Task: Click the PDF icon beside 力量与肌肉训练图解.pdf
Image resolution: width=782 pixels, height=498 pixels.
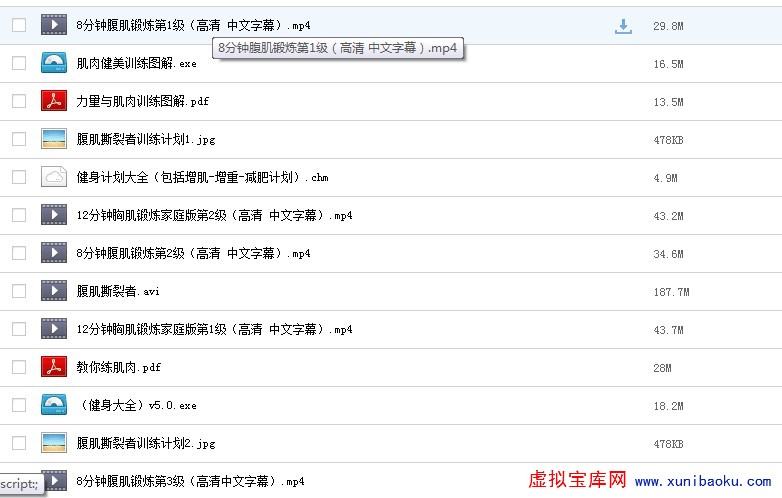Action: 53,101
